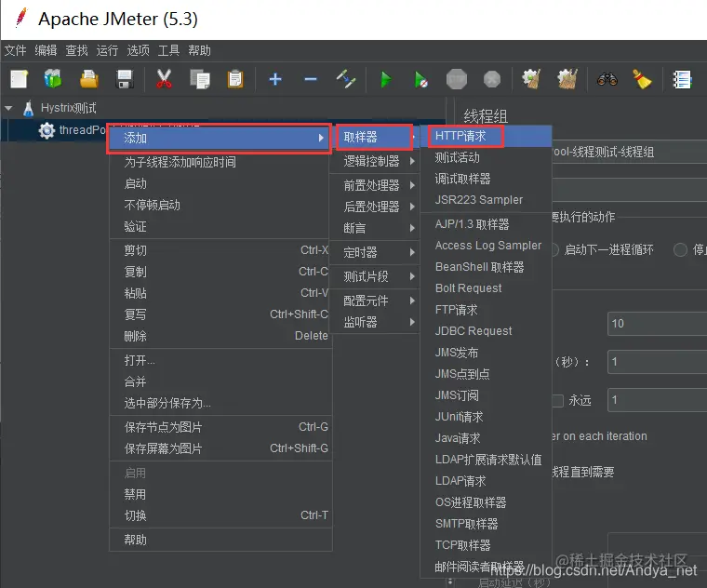This screenshot has height=588, width=707.
Task: Click the Search binoculars icon
Action: point(607,80)
